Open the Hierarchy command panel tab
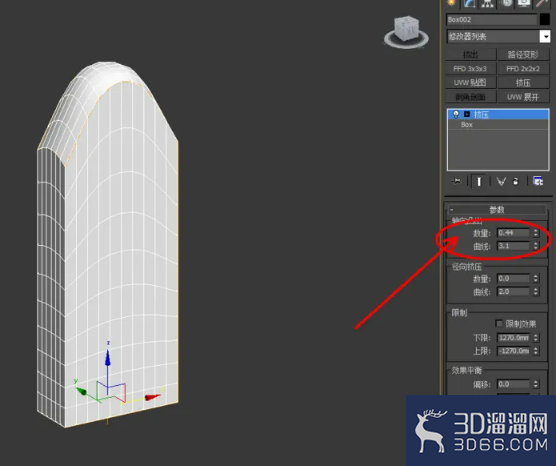 pos(488,3)
